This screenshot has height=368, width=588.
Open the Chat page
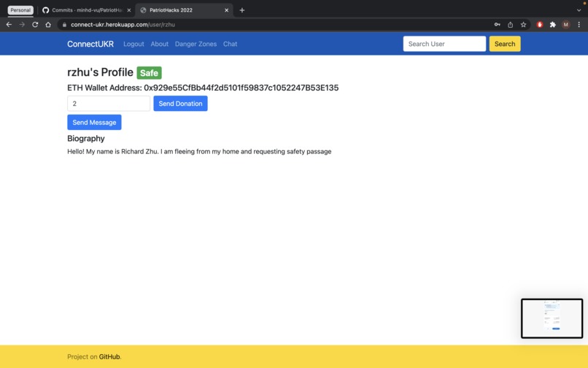(x=230, y=44)
